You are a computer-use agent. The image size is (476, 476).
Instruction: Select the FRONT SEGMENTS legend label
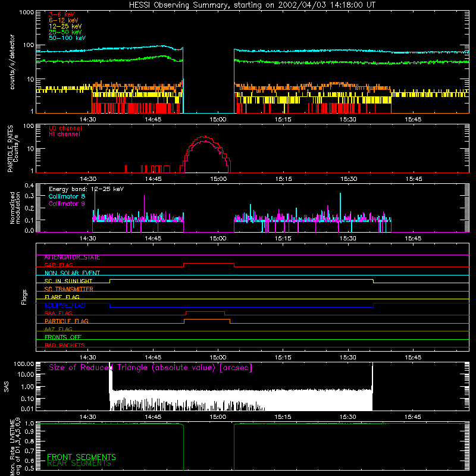[x=82, y=457]
